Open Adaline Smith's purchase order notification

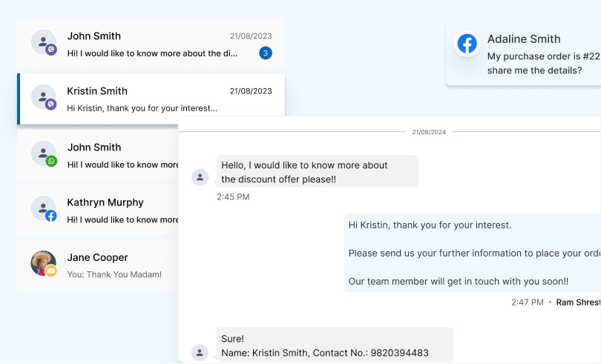pyautogui.click(x=524, y=56)
